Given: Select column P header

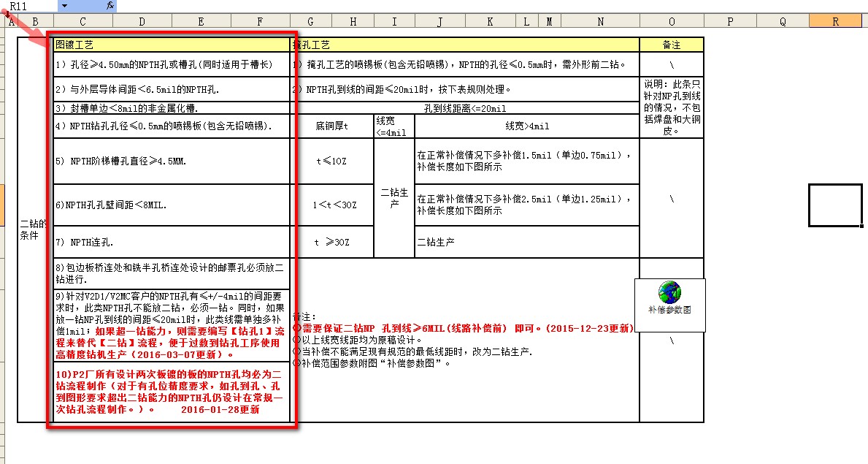Looking at the screenshot, I should 730,21.
